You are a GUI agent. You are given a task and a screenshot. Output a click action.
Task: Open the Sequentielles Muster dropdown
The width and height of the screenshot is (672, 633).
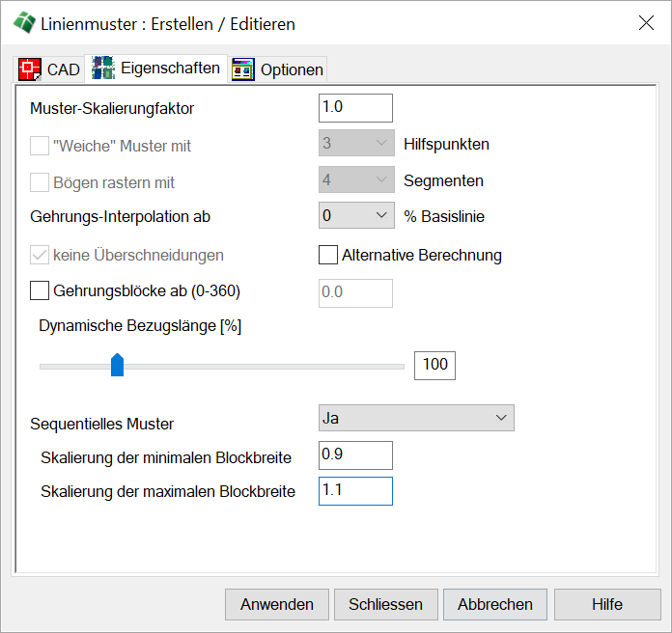click(416, 418)
